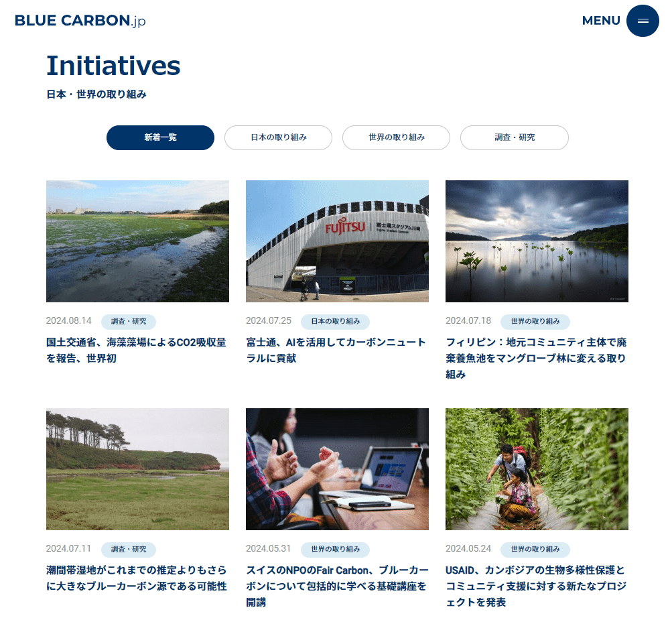Image resolution: width=672 pixels, height=618 pixels.
Task: Open the laptop meeting hands thumbnail
Action: point(337,469)
